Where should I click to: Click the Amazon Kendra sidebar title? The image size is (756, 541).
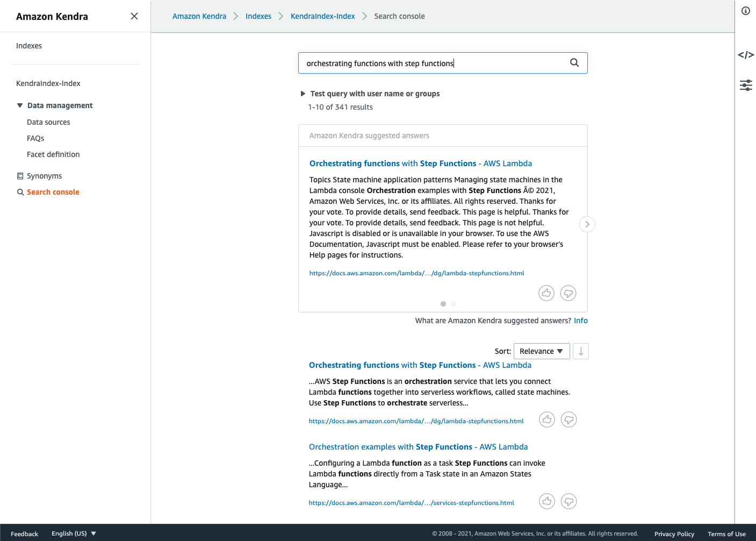52,16
